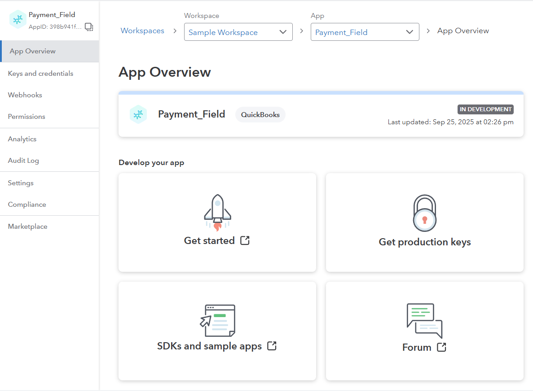
Task: Open the Keys and credentials section
Action: 40,73
